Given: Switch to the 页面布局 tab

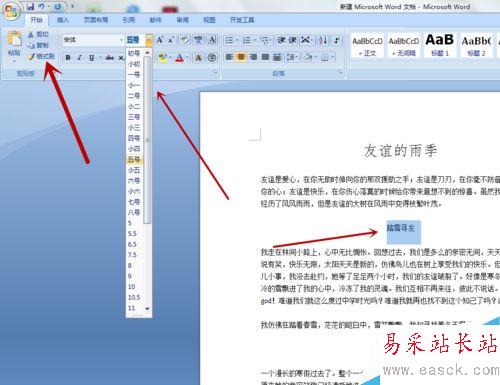Looking at the screenshot, I should point(96,20).
